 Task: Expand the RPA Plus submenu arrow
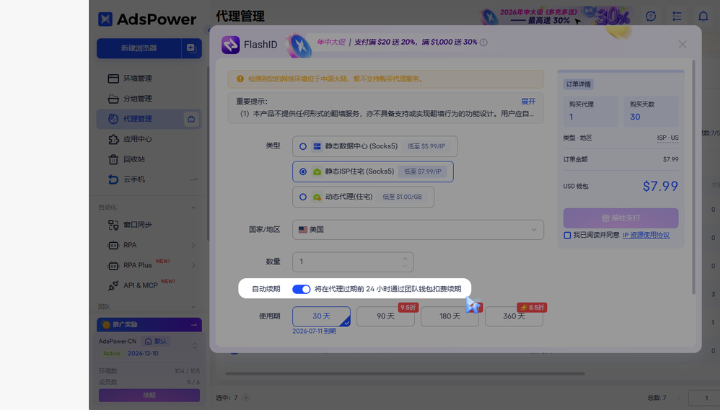click(193, 265)
